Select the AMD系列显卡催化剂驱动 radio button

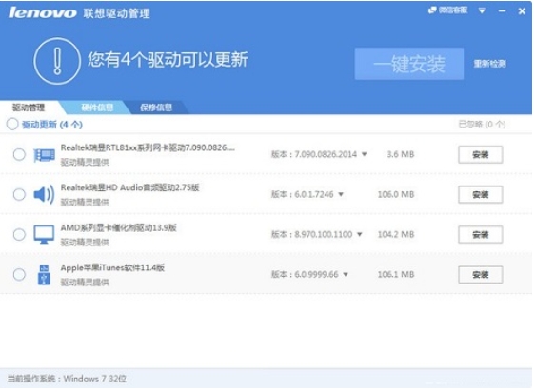(19, 235)
